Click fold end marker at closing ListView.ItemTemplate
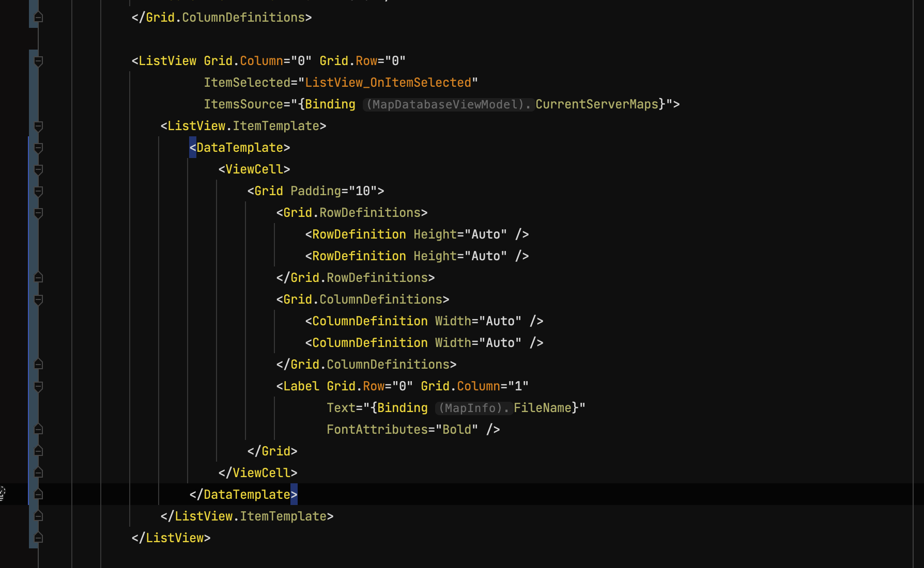Screen dimensions: 924x568 click(38, 516)
